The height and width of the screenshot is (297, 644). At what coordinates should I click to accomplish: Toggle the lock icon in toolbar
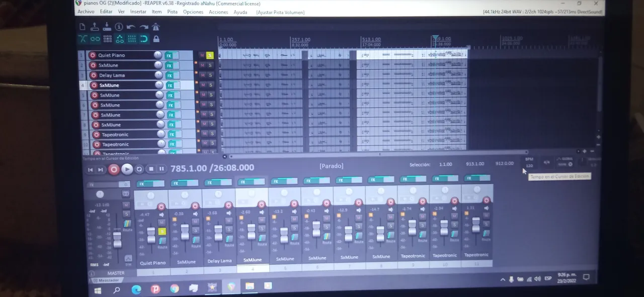(x=156, y=39)
